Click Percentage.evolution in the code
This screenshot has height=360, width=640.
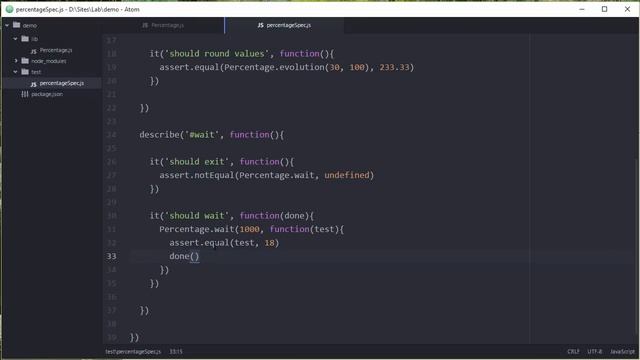pyautogui.click(x=274, y=67)
